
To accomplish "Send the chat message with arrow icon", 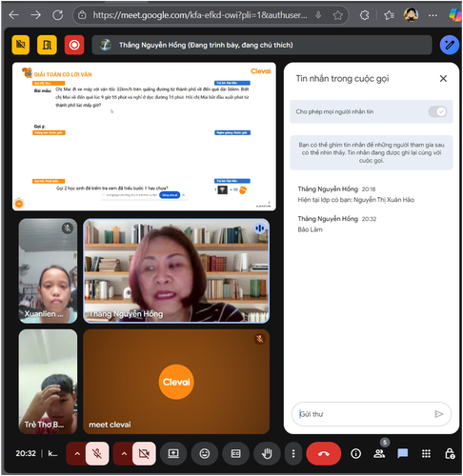I will pyautogui.click(x=438, y=414).
